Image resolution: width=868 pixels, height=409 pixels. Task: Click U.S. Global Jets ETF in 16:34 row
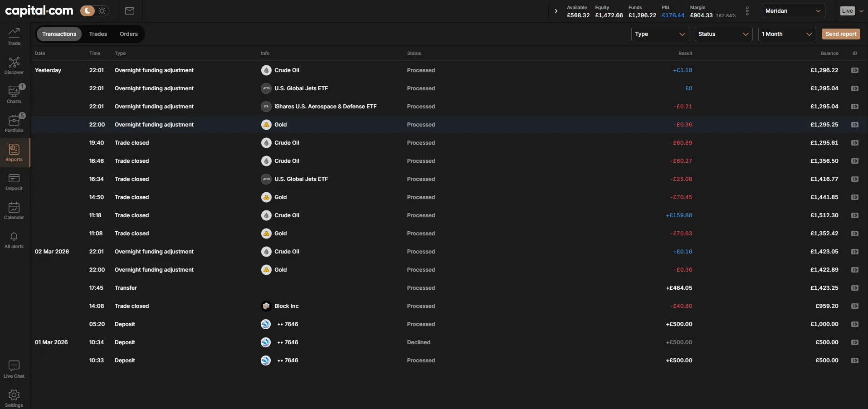coord(301,179)
